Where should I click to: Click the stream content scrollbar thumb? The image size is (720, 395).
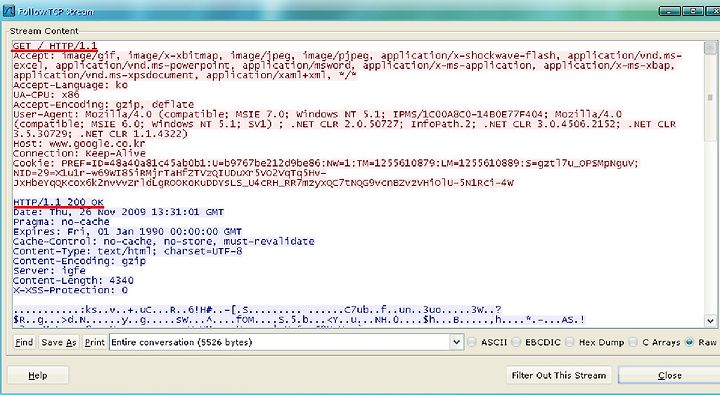coord(710,97)
